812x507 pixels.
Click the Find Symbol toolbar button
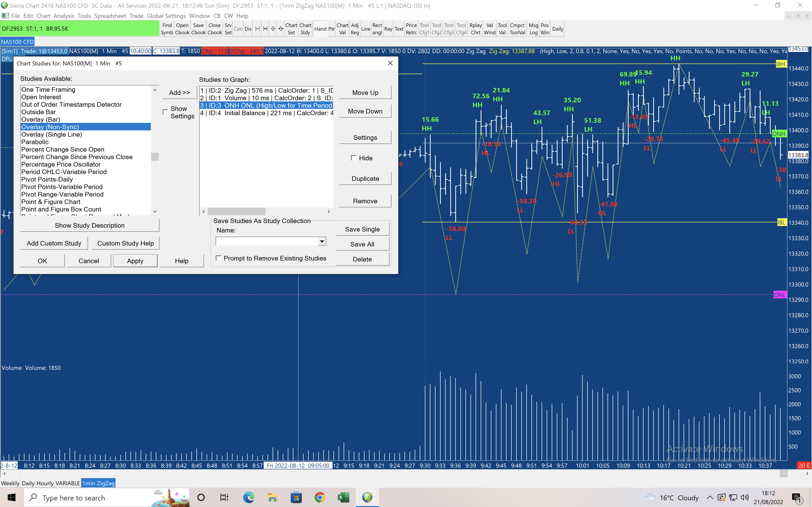pos(167,29)
